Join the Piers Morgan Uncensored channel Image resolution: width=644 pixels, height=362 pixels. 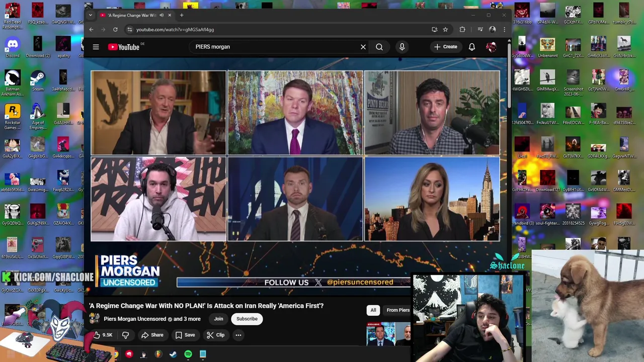(x=218, y=319)
